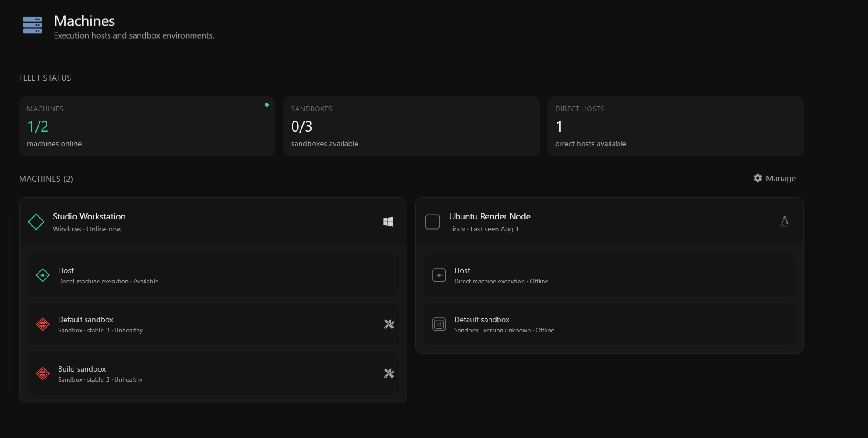The width and height of the screenshot is (868, 438).
Task: Open the Ubuntu Render Node machine header
Action: [610, 222]
